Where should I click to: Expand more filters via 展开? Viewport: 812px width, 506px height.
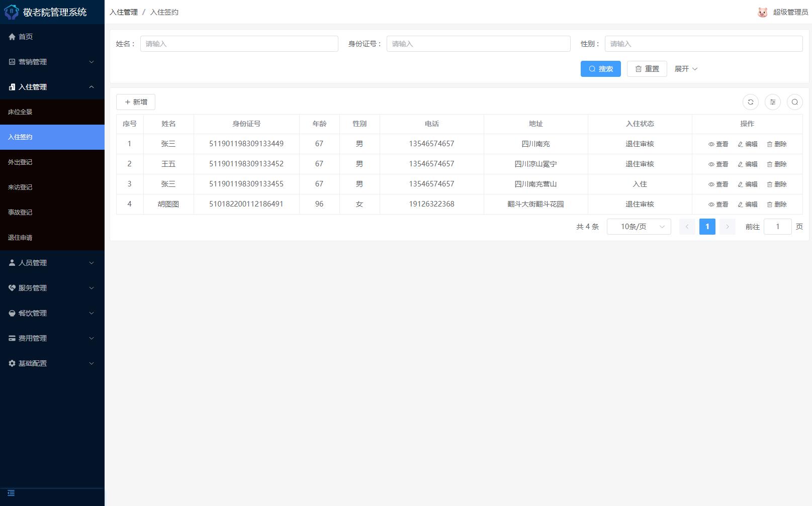(x=686, y=69)
